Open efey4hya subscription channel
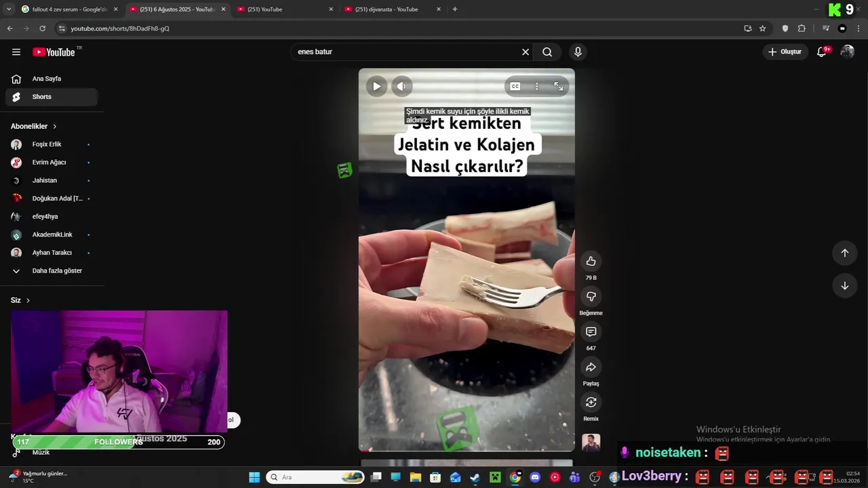The height and width of the screenshot is (488, 868). pos(52,216)
